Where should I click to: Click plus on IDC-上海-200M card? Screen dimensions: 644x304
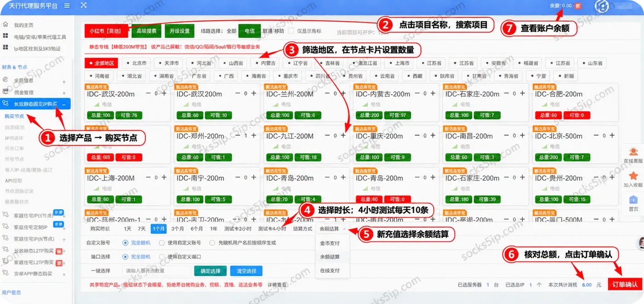pyautogui.click(x=164, y=178)
